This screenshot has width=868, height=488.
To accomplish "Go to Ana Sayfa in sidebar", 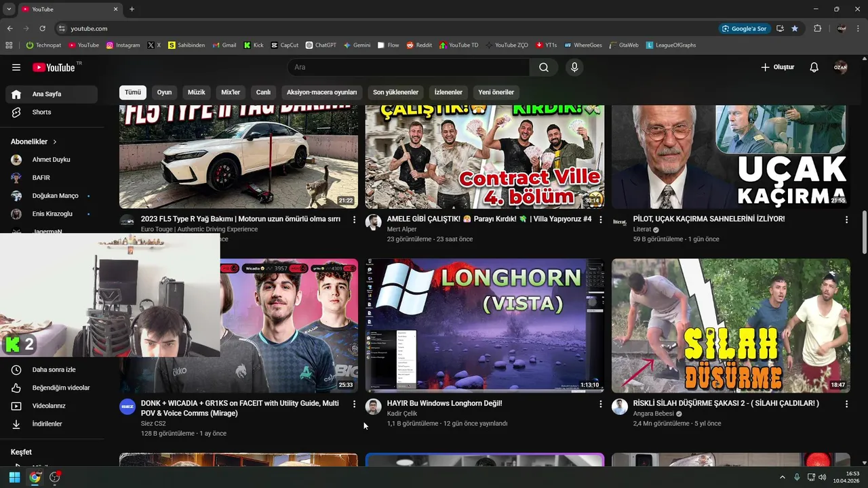I will pos(52,94).
